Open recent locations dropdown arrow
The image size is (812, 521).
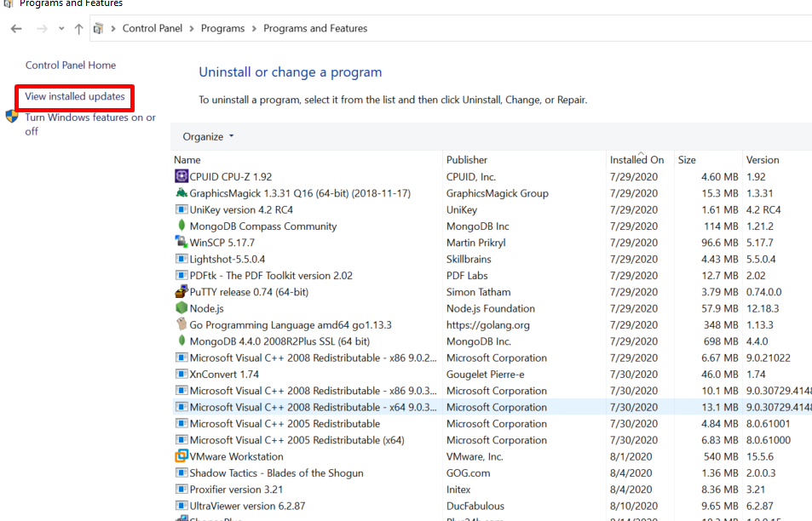coord(61,28)
